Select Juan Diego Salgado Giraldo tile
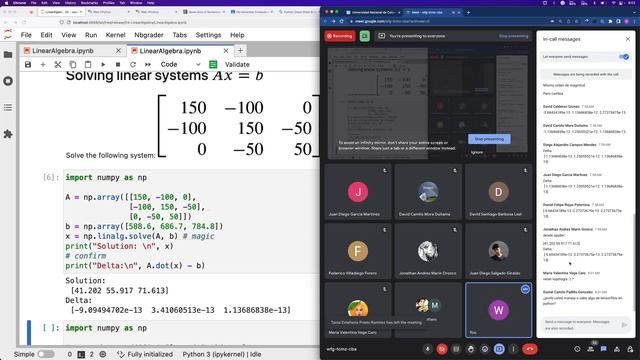This screenshot has width=640, height=360. coord(498,251)
